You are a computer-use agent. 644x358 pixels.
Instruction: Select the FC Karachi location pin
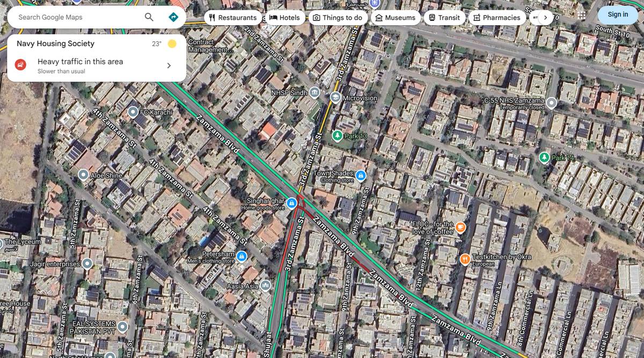pos(133,112)
